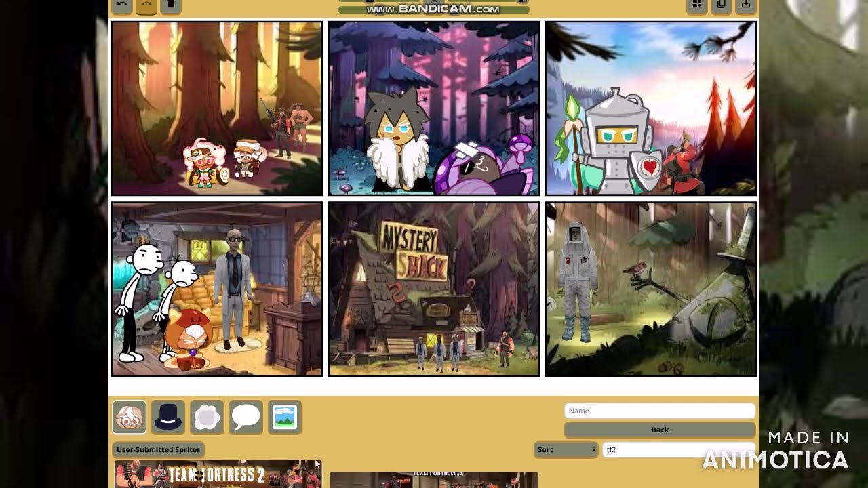
Task: Select the Mystery Shack panel
Action: 434,289
